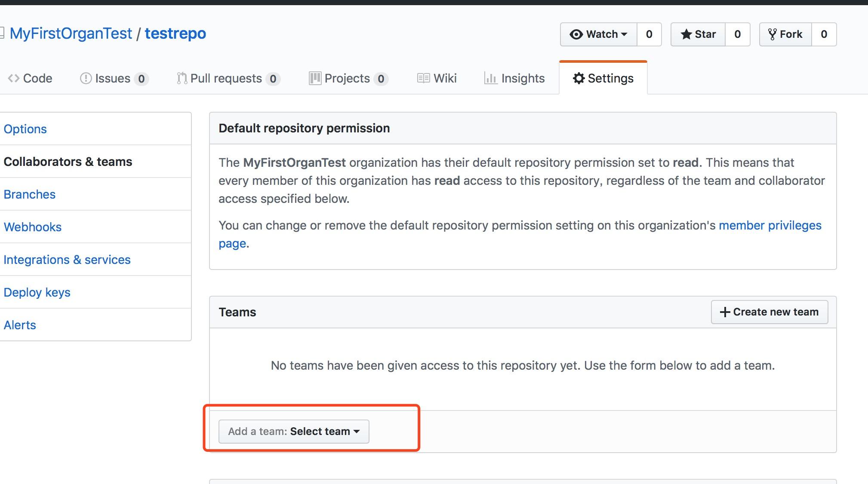Screen dimensions: 868x484
Task: Click the star icon beside Star
Action: coord(687,34)
